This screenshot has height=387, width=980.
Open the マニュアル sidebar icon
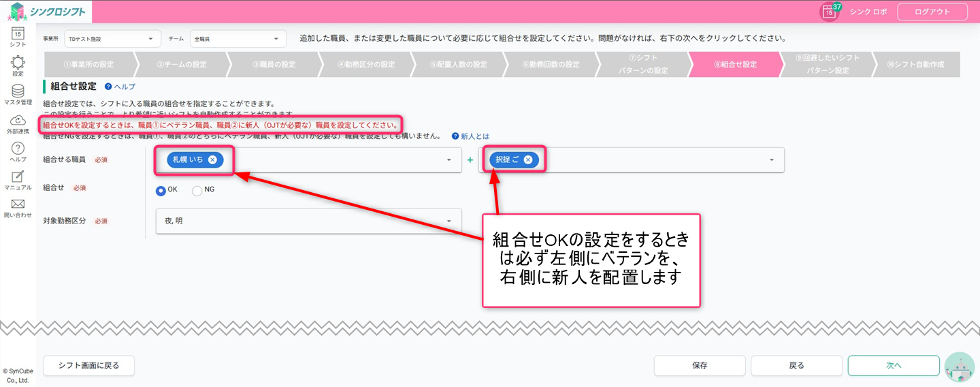pyautogui.click(x=18, y=179)
